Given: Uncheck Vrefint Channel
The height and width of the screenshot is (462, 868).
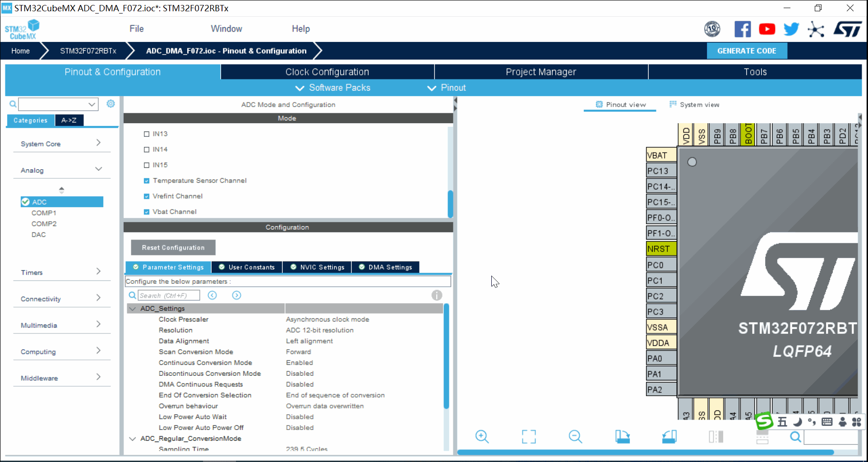Looking at the screenshot, I should tap(146, 196).
